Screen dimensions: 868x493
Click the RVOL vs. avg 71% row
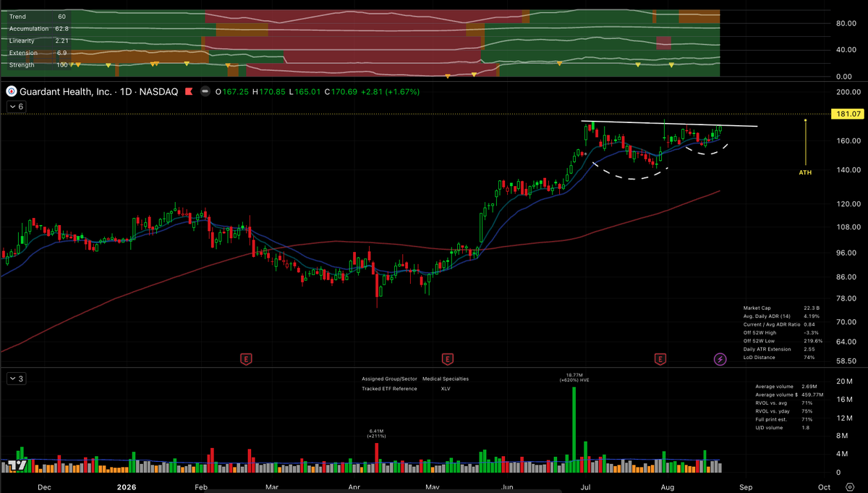tap(786, 403)
